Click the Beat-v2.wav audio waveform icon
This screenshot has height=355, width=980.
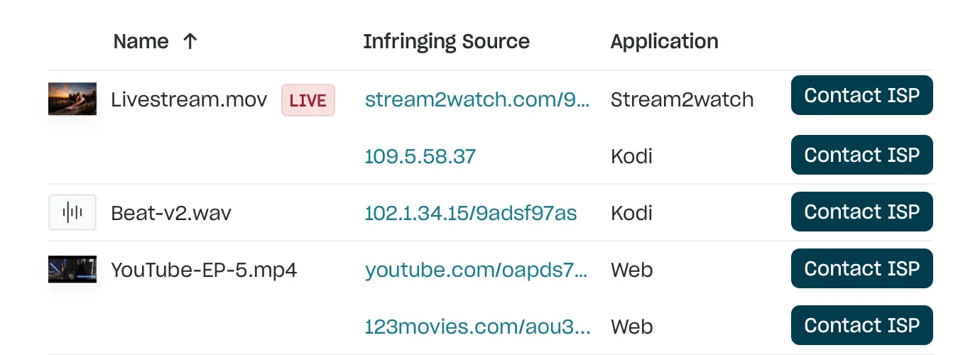72,212
